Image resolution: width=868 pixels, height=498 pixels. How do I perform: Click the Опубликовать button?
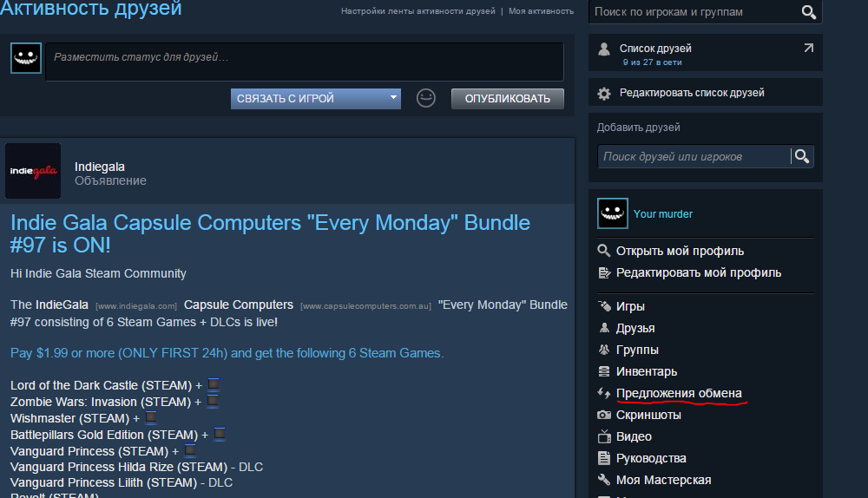click(x=508, y=99)
